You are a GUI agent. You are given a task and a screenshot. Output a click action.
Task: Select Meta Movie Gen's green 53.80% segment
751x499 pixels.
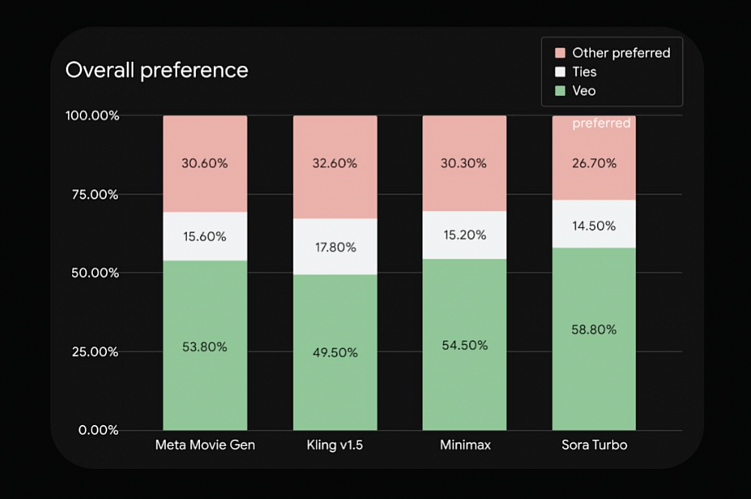(205, 346)
